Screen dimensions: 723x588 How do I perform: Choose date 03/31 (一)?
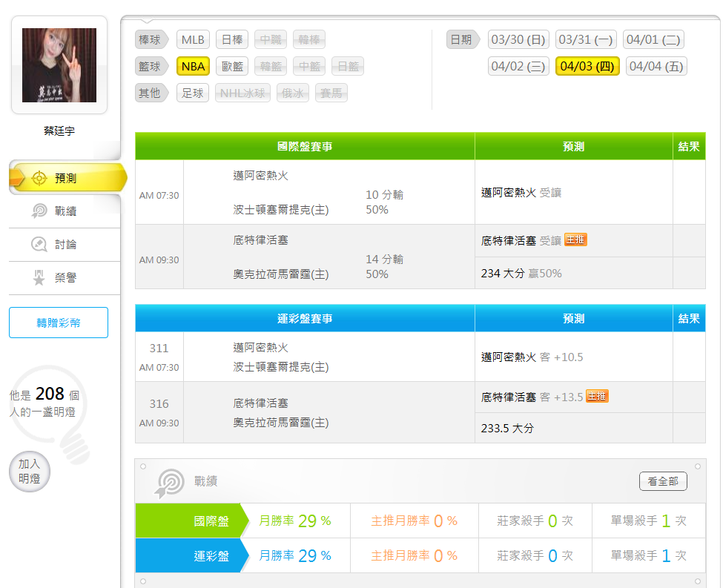[x=586, y=39]
